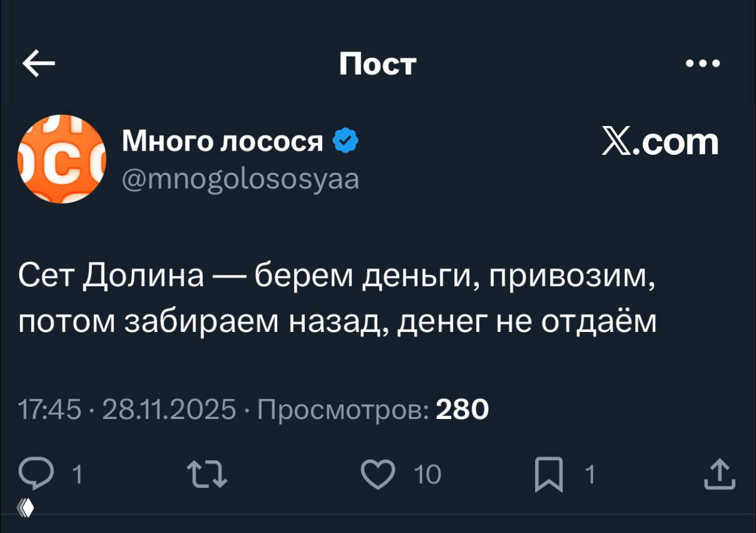Viewport: 756px width, 533px height.
Task: Click the orange profile avatar picture
Action: [x=60, y=159]
